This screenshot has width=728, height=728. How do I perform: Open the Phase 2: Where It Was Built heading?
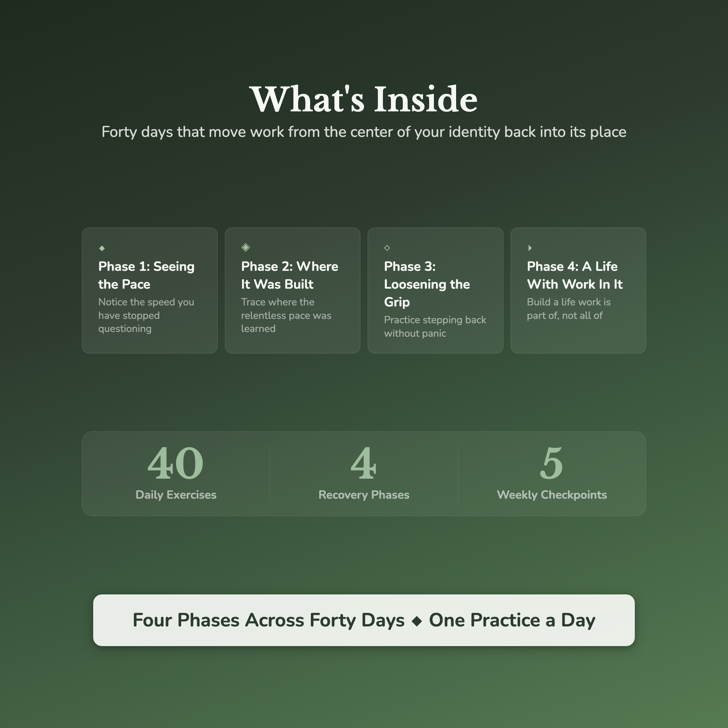(x=290, y=275)
